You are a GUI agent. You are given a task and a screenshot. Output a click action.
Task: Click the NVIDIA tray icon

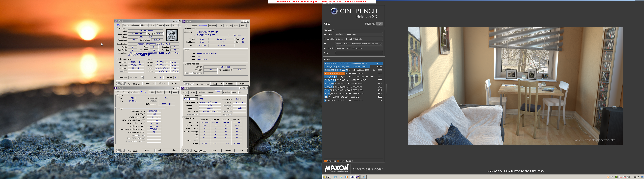tap(616, 177)
